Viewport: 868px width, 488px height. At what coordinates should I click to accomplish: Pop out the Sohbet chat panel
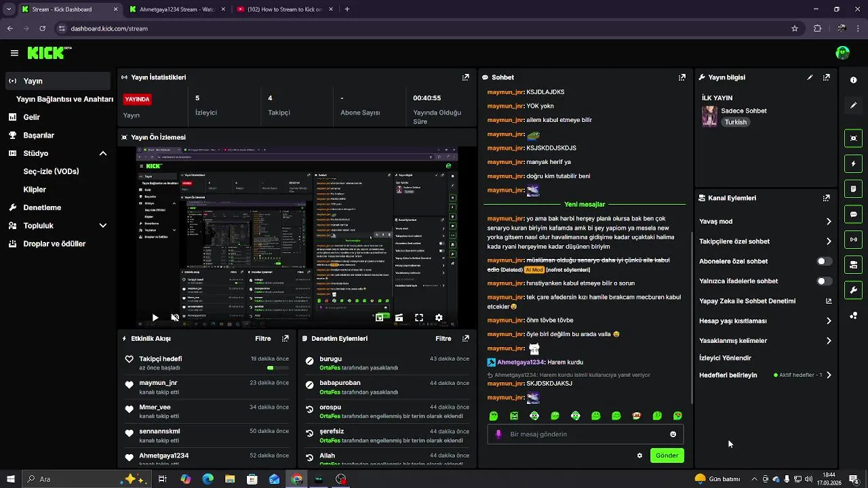coord(682,77)
